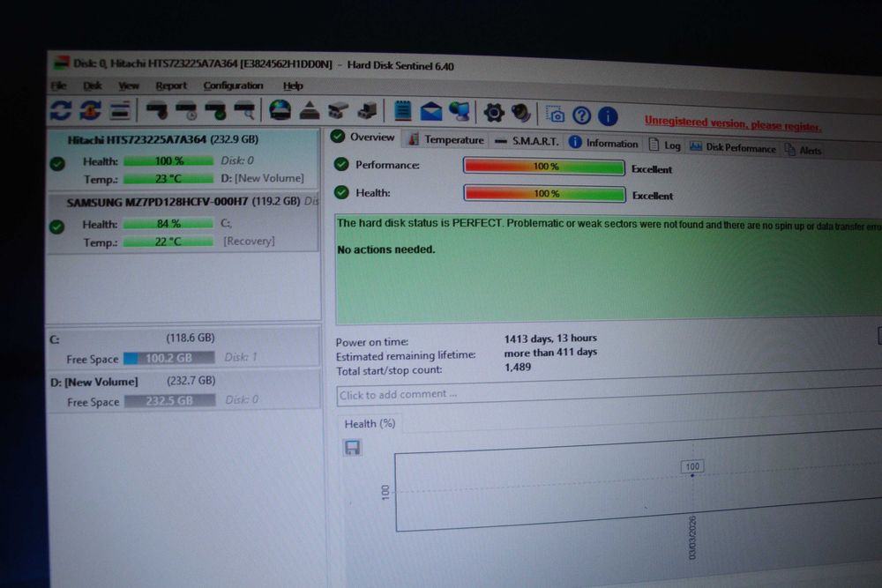Click the Hitachi Temp 23 °C bar
Viewport: 882px width, 588px height.
point(168,179)
